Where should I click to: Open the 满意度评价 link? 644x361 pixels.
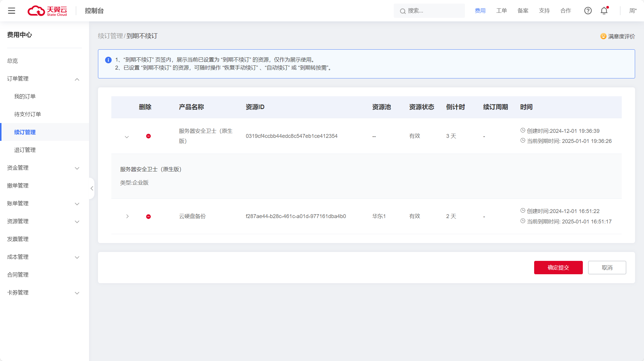click(x=621, y=36)
